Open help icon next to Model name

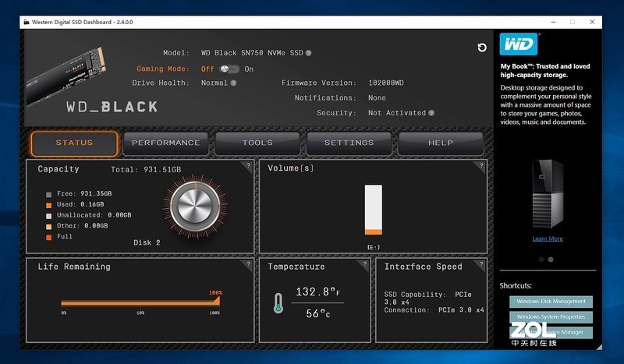[x=309, y=53]
